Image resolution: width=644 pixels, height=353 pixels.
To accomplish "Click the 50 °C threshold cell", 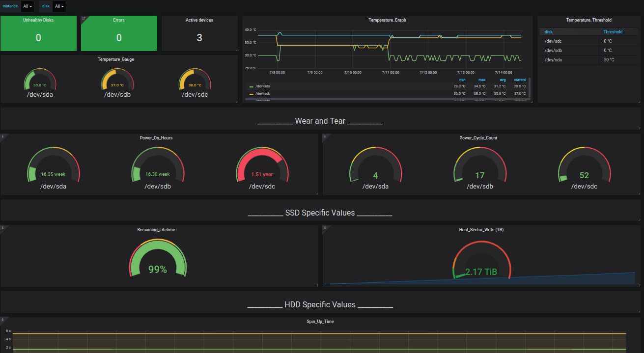I will point(609,60).
